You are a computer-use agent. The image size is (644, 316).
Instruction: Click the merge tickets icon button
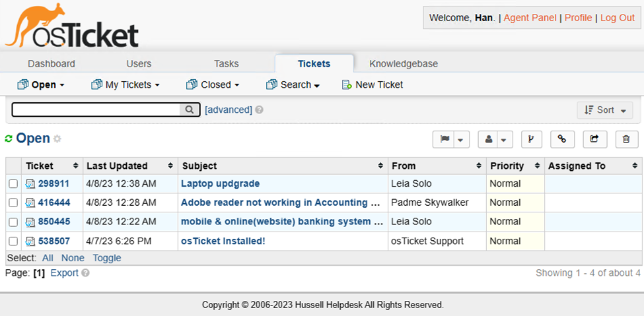(x=531, y=139)
